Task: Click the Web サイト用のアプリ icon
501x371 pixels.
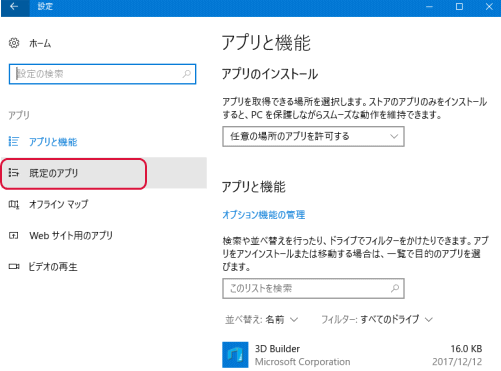Action: pyautogui.click(x=14, y=236)
